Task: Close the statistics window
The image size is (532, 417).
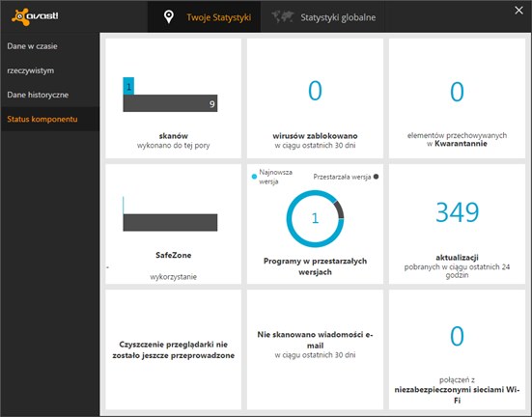Action: (x=518, y=11)
